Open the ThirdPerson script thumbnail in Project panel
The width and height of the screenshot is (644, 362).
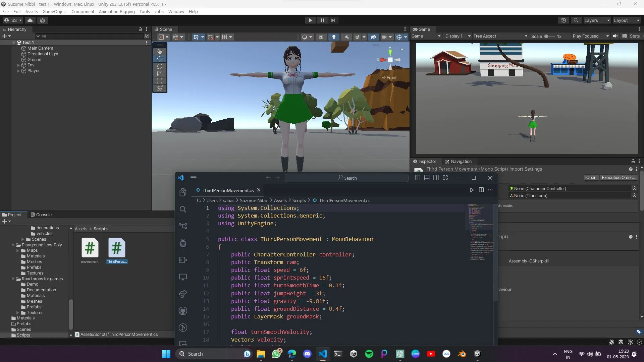pyautogui.click(x=117, y=247)
